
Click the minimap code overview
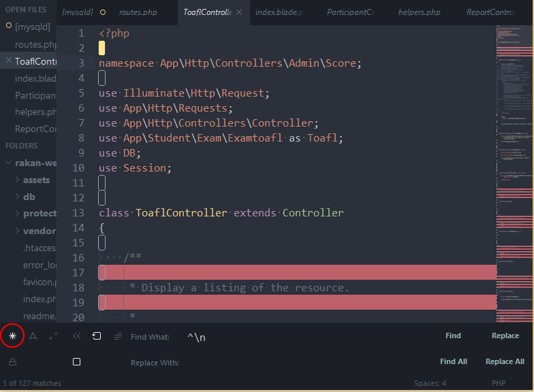coord(514,174)
